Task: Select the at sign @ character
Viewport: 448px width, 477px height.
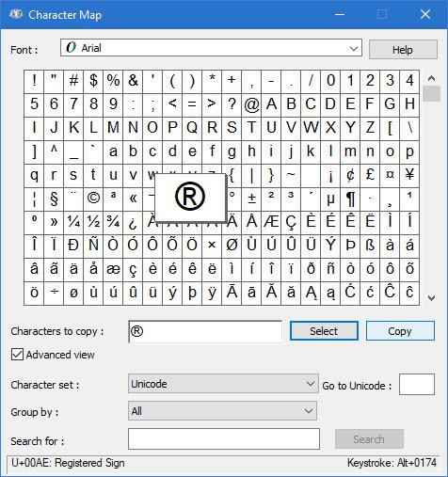Action: tap(251, 104)
